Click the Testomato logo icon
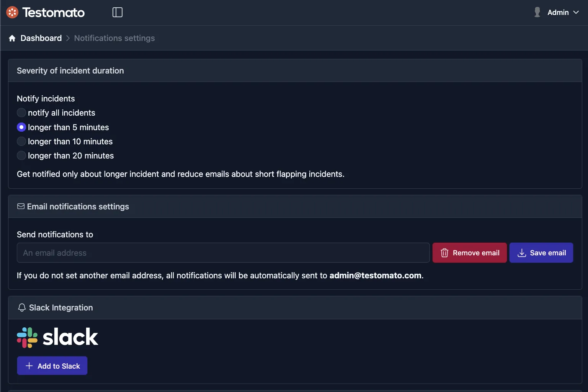The width and height of the screenshot is (588, 392). tap(12, 12)
